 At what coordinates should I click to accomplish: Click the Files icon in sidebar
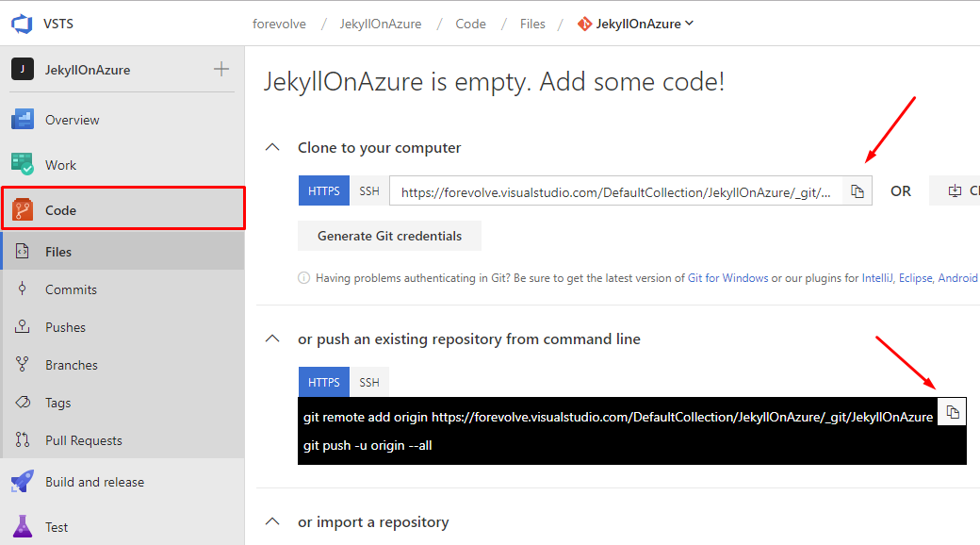point(23,251)
